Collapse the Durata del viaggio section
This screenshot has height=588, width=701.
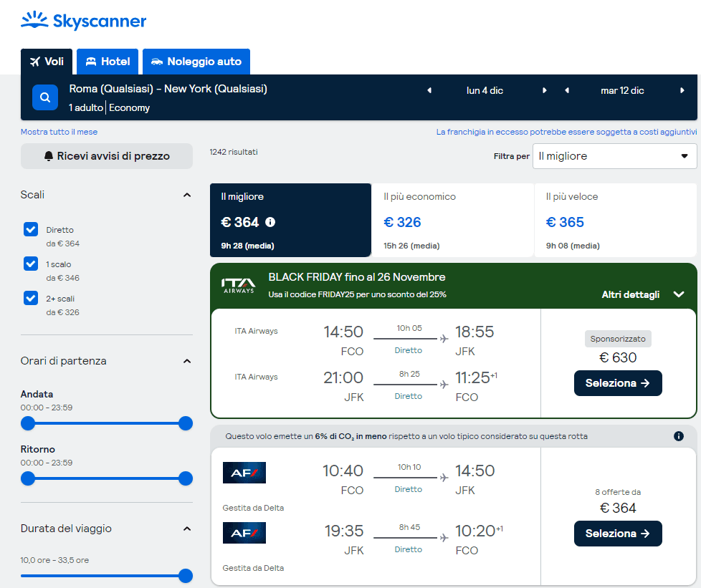pyautogui.click(x=187, y=529)
